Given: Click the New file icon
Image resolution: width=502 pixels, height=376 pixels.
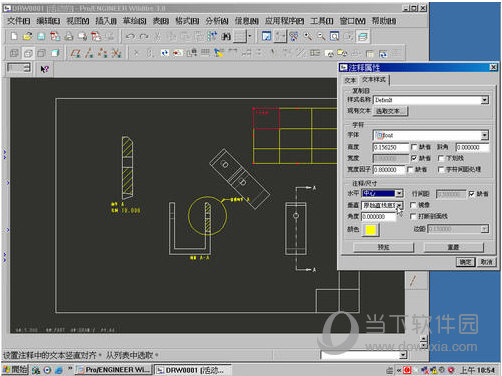Looking at the screenshot, I should 14,36.
